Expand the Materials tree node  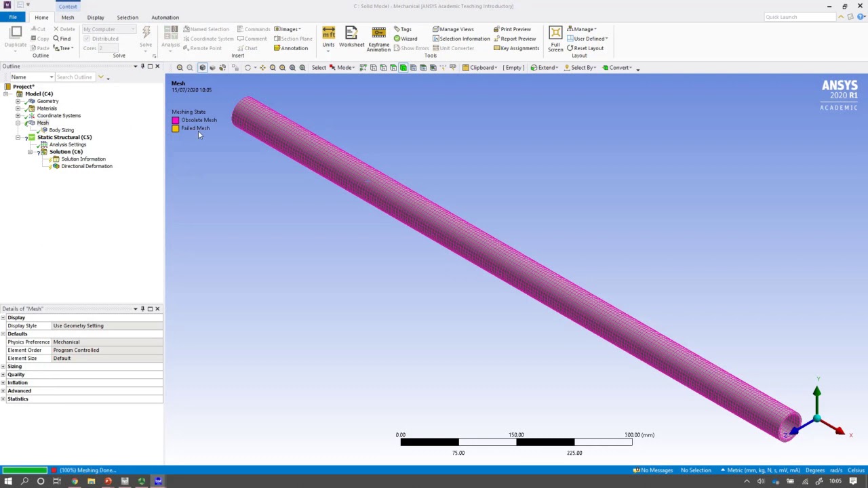click(18, 108)
